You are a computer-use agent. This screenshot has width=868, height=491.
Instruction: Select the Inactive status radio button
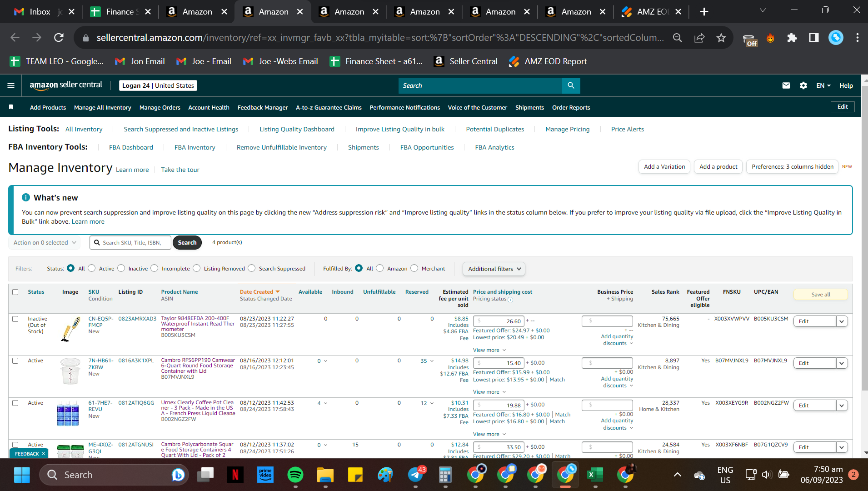click(121, 268)
